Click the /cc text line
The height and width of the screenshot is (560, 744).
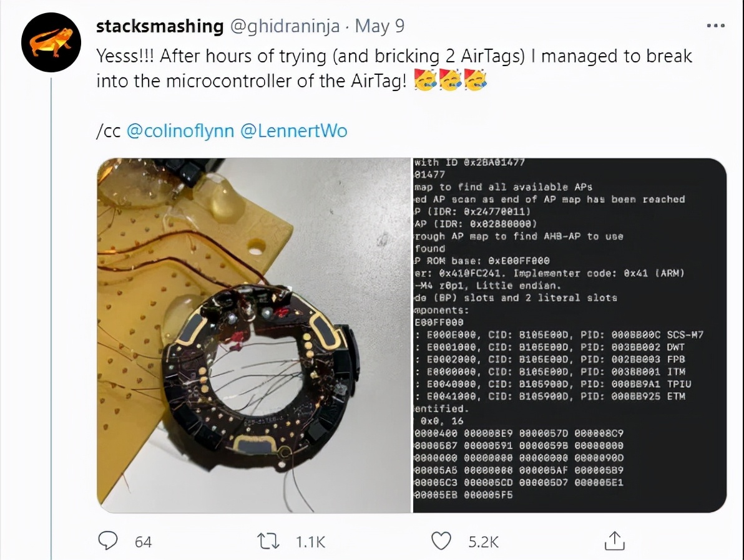point(222,131)
